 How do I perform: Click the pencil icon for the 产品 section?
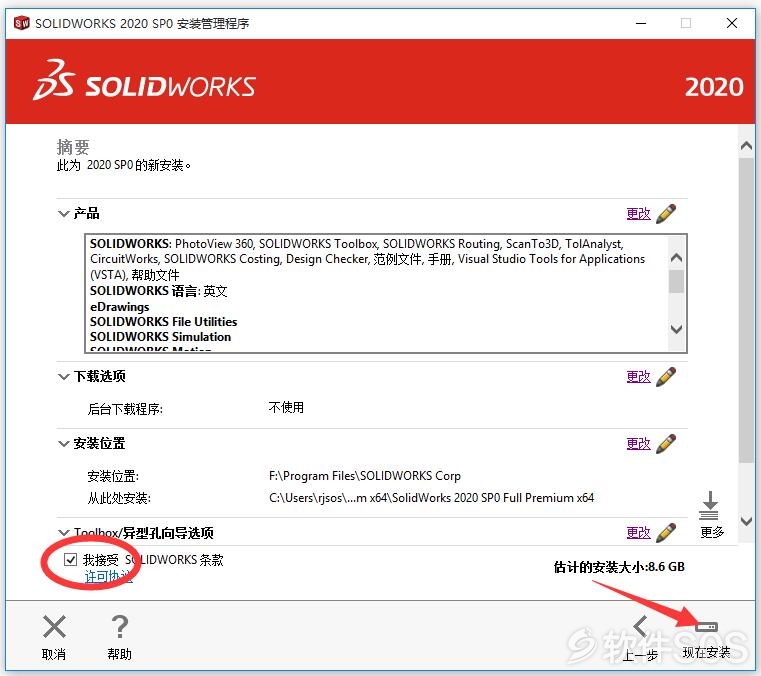(665, 214)
